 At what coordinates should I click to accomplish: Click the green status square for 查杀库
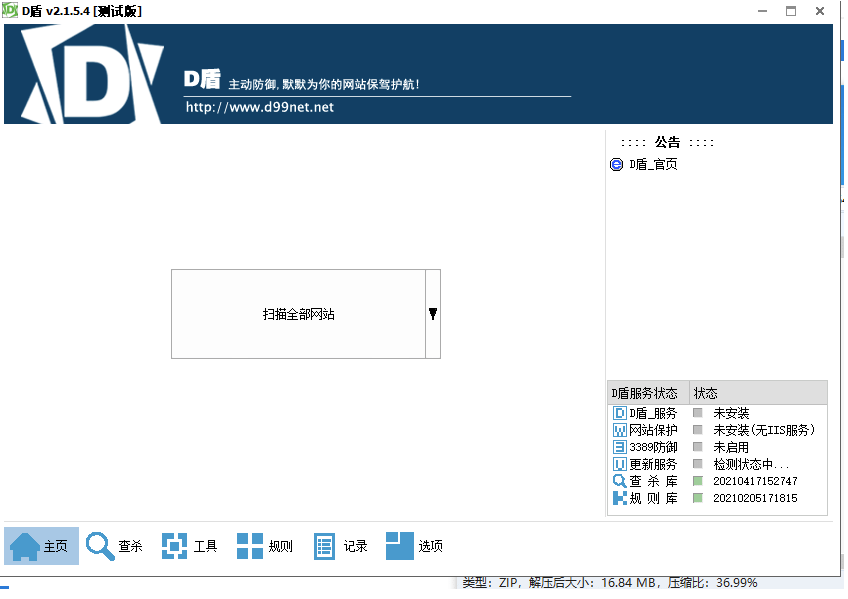click(699, 482)
